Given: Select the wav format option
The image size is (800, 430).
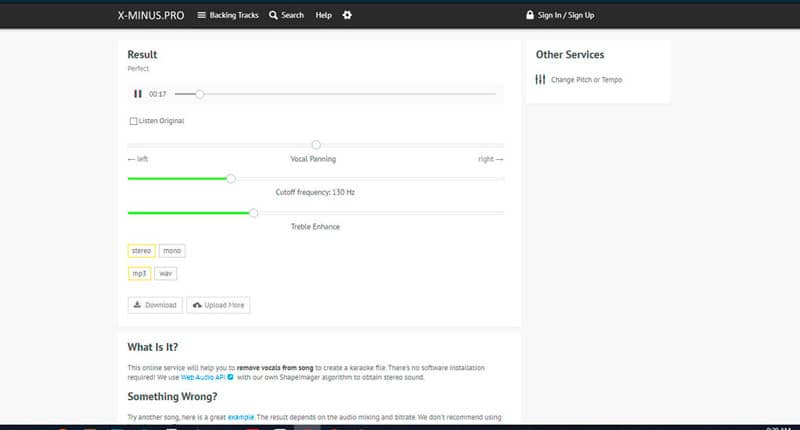Looking at the screenshot, I should (x=165, y=273).
